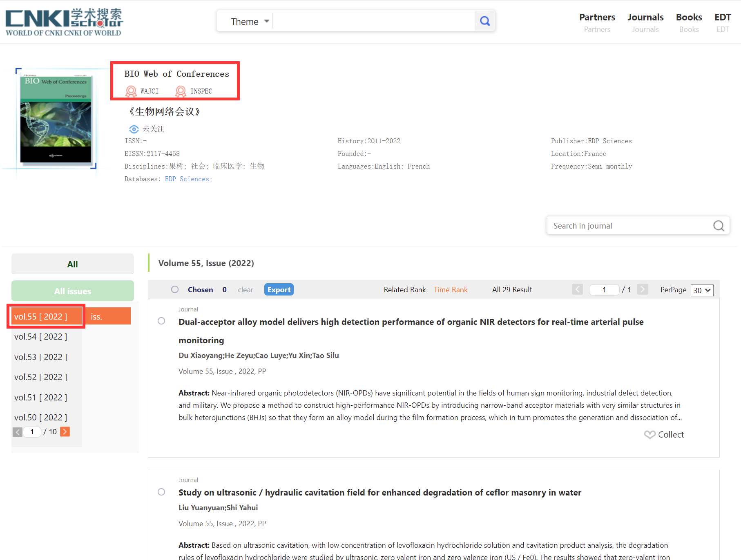Click the All 29 Result text
741x560 pixels.
(512, 289)
